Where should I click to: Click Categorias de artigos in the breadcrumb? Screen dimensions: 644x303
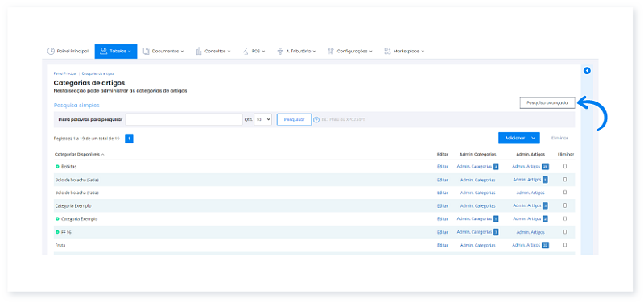97,73
